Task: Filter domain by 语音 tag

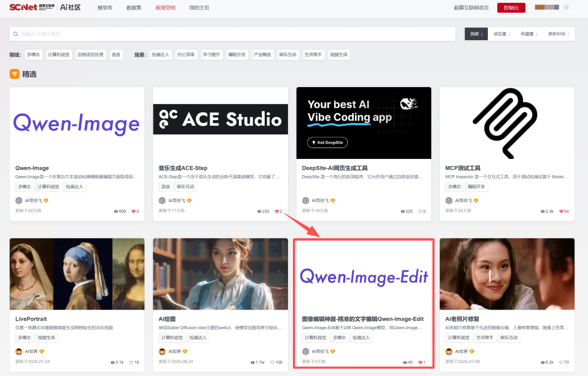Action: (x=117, y=55)
